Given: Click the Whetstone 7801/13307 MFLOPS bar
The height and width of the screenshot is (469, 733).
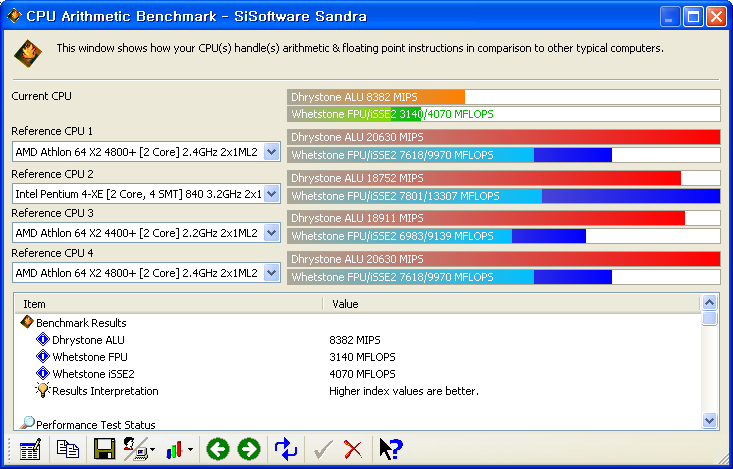Looking at the screenshot, I should (x=503, y=195).
